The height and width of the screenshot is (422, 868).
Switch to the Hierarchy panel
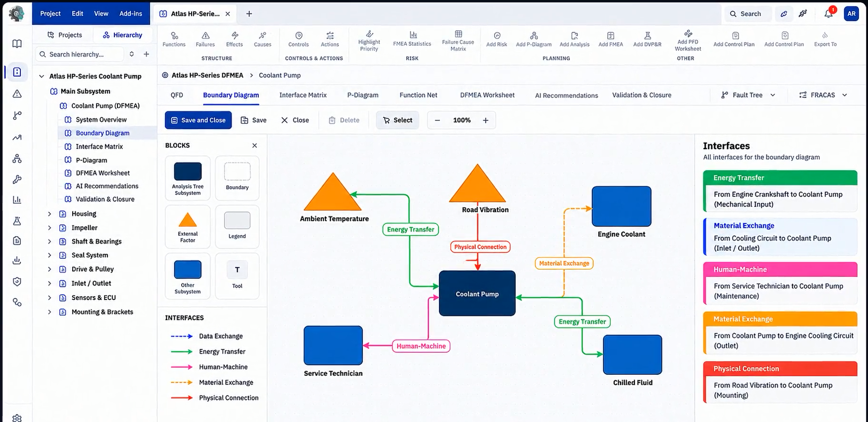tap(122, 35)
